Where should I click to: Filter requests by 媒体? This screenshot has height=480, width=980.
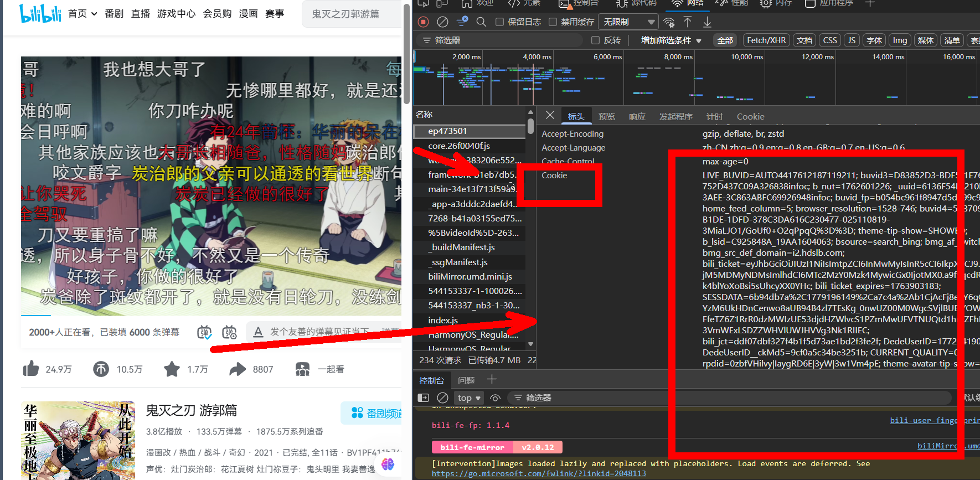926,40
